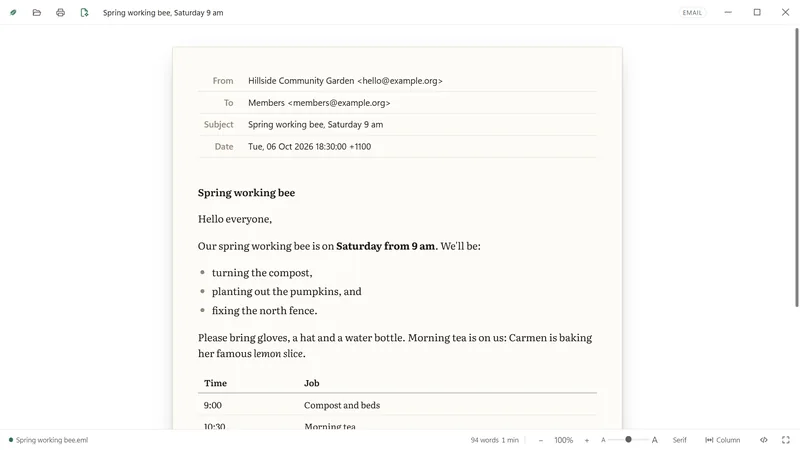Click the Subject header label

218,124
